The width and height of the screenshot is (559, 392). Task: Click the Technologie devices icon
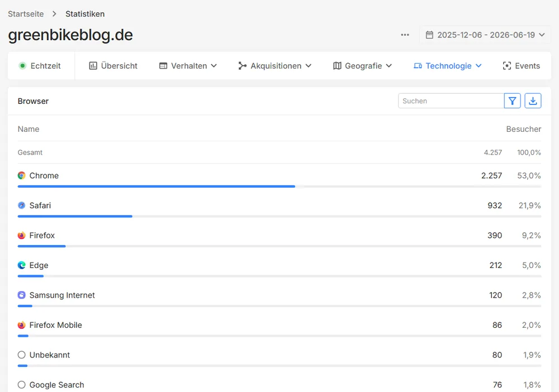pyautogui.click(x=418, y=66)
